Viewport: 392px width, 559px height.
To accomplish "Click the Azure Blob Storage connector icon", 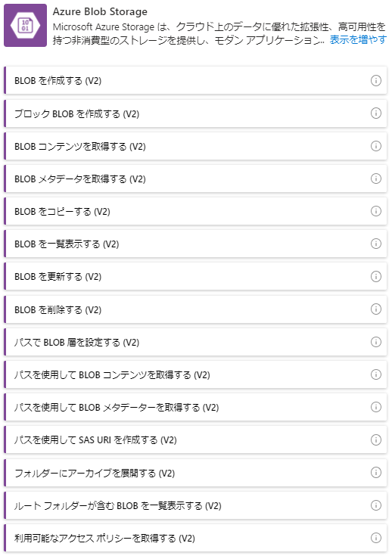I will coord(25,25).
